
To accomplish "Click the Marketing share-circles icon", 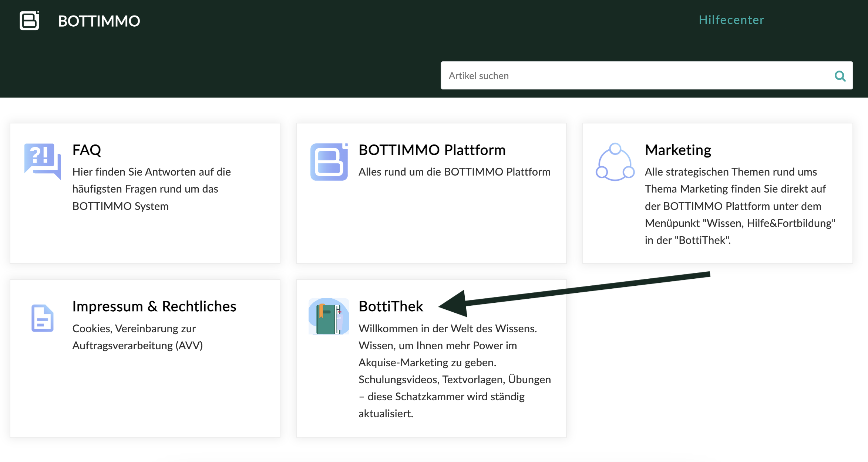I will point(615,162).
